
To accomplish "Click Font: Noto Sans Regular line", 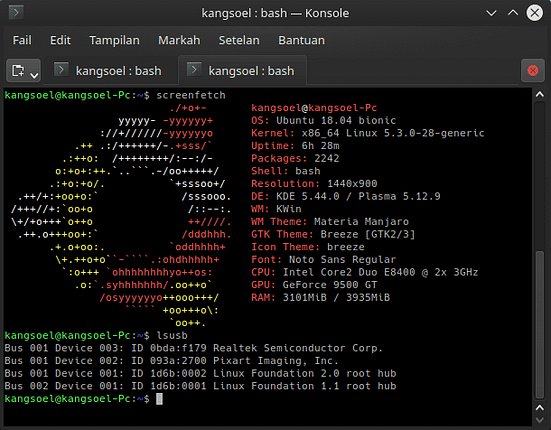I will click(x=324, y=260).
